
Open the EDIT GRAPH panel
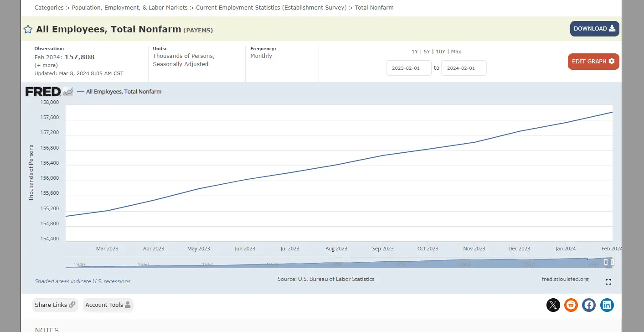pos(593,62)
